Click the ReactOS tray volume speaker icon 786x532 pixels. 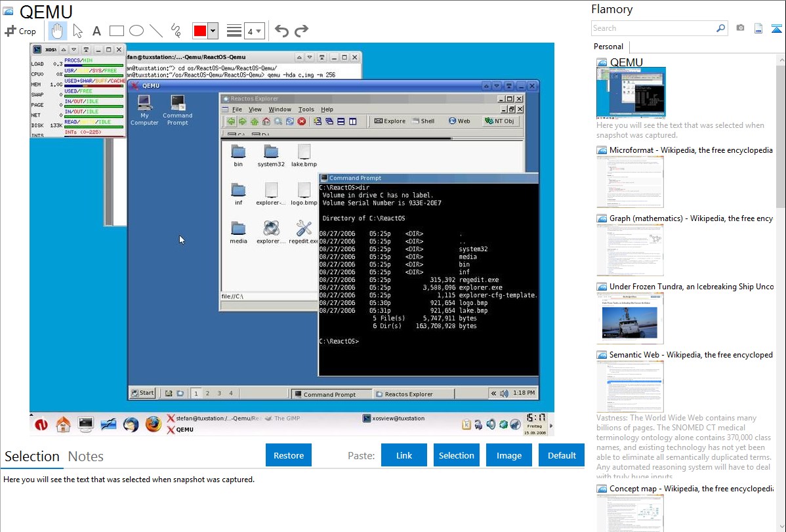click(504, 393)
